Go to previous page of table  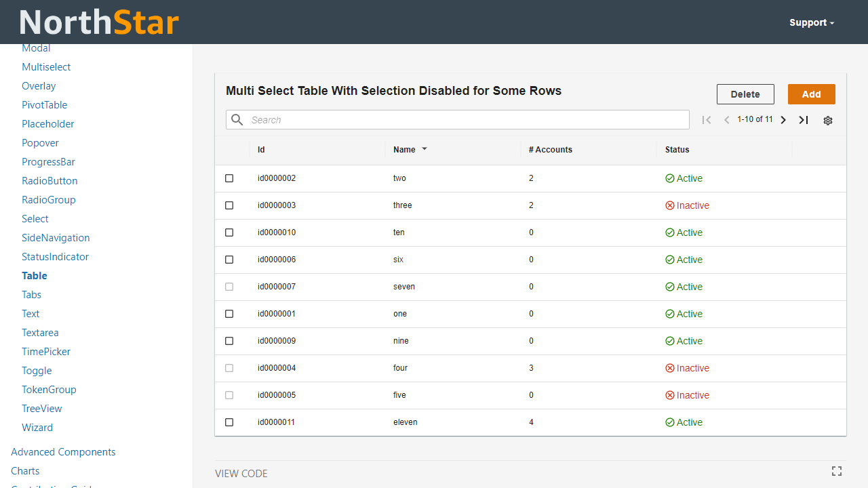tap(726, 120)
